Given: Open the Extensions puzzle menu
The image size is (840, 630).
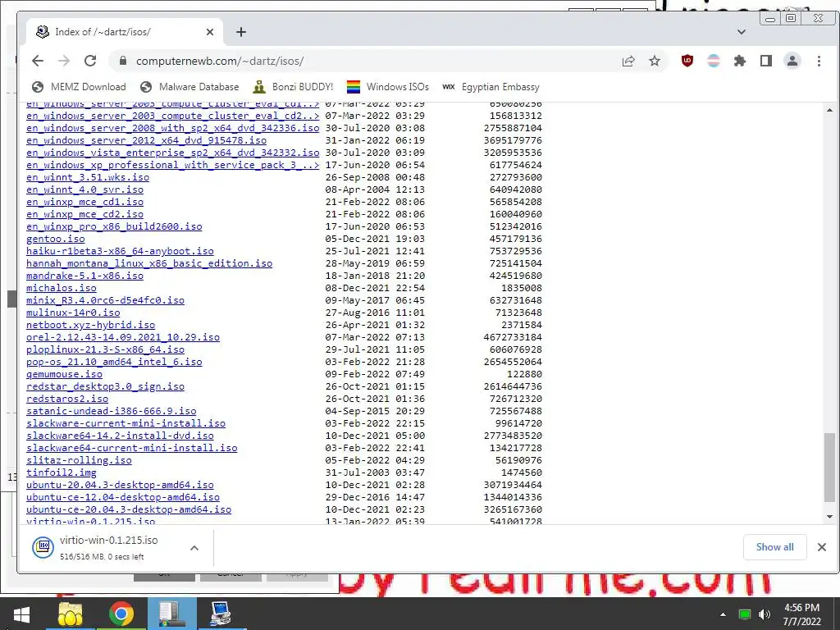Looking at the screenshot, I should 740,61.
